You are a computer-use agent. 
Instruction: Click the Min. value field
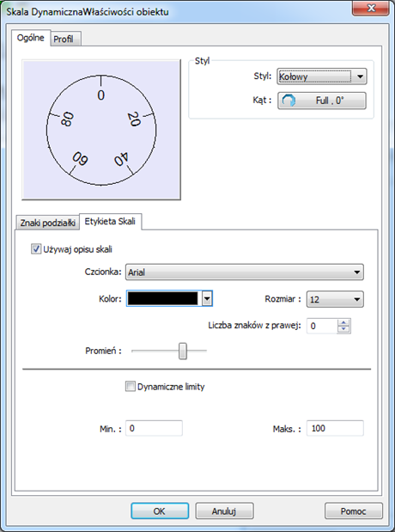(x=154, y=428)
